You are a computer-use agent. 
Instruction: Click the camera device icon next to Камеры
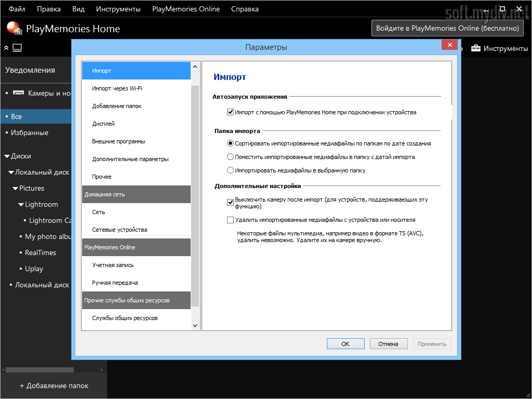18,93
